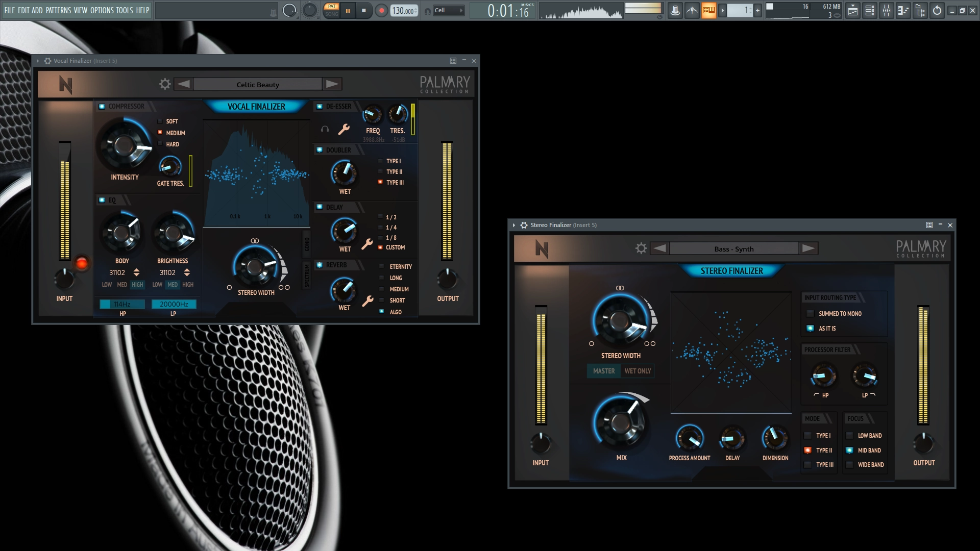Toggle the REVERB section
Image resolution: width=980 pixels, height=551 pixels.
(x=320, y=265)
